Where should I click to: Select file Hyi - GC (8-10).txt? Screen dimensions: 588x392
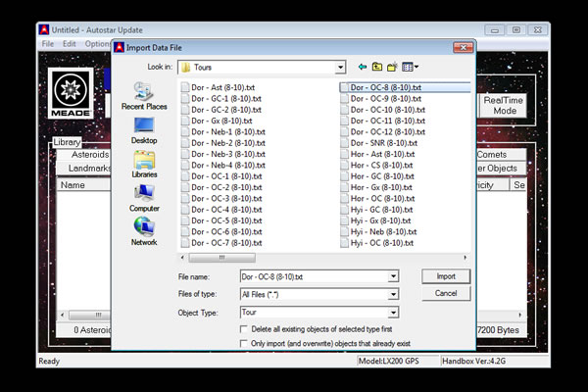pos(377,210)
